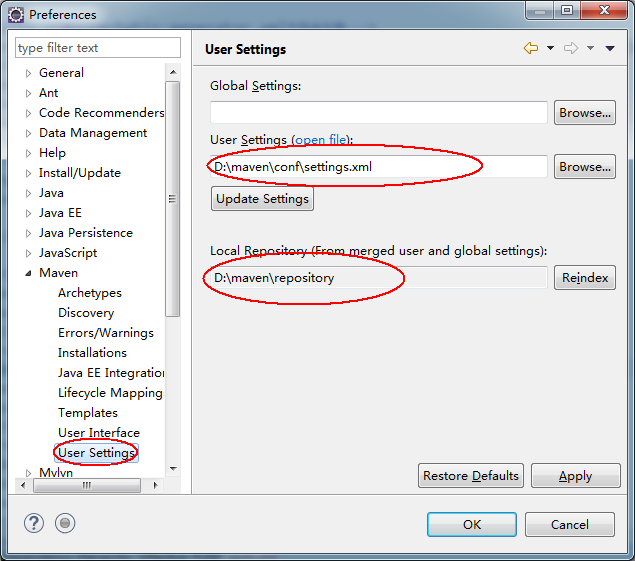
Task: Select Installations under Maven
Action: pos(92,353)
